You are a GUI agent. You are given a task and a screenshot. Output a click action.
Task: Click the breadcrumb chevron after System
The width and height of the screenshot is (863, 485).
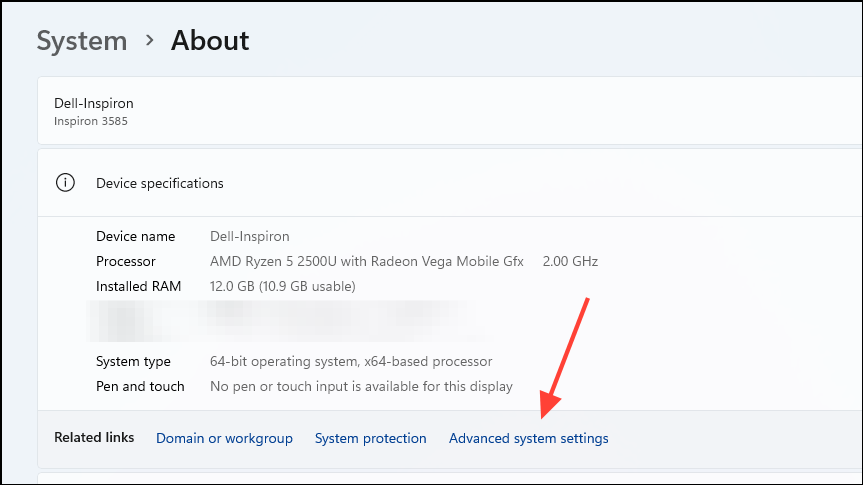[x=149, y=41]
